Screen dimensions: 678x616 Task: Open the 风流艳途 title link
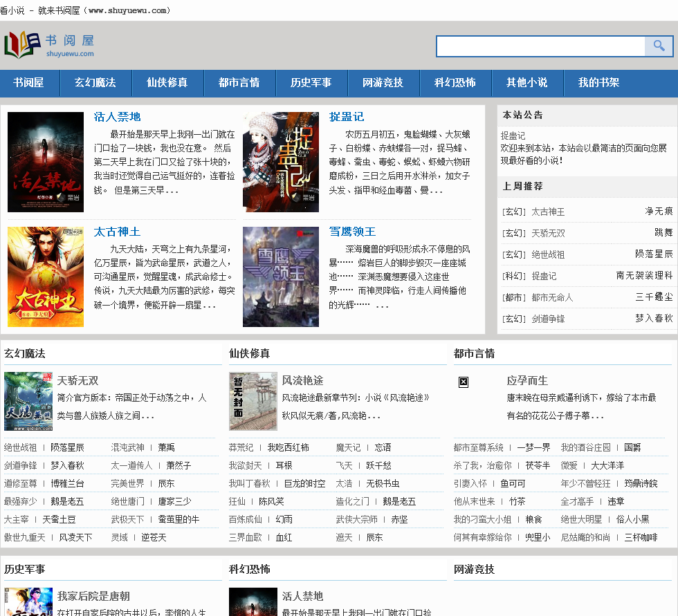[303, 380]
